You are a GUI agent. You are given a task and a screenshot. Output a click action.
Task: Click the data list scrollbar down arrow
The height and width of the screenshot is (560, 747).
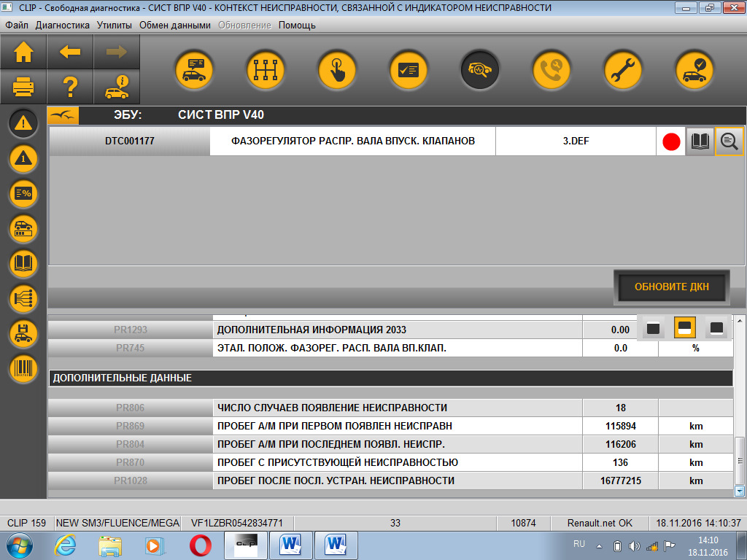[740, 490]
